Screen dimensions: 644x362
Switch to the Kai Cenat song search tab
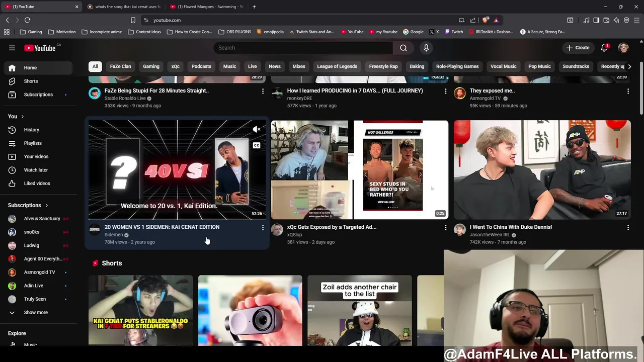[124, 7]
